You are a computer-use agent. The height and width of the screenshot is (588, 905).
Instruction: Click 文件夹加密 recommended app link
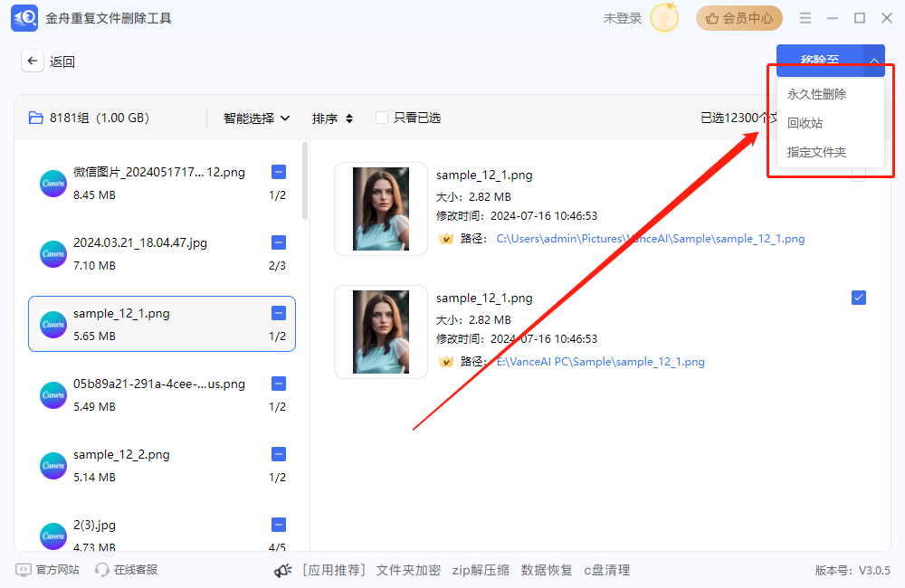click(x=409, y=570)
